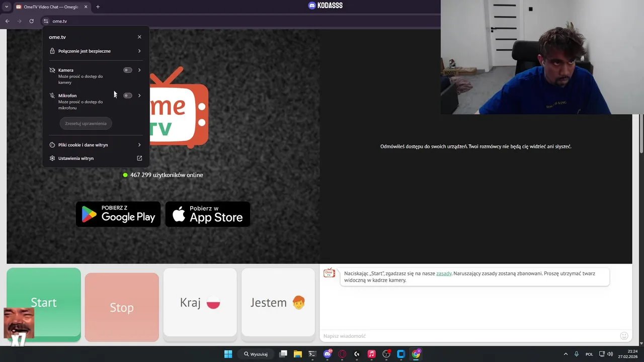Click the 'Zresetuj uprawnienia' button
Image resolution: width=644 pixels, height=362 pixels.
pyautogui.click(x=86, y=123)
